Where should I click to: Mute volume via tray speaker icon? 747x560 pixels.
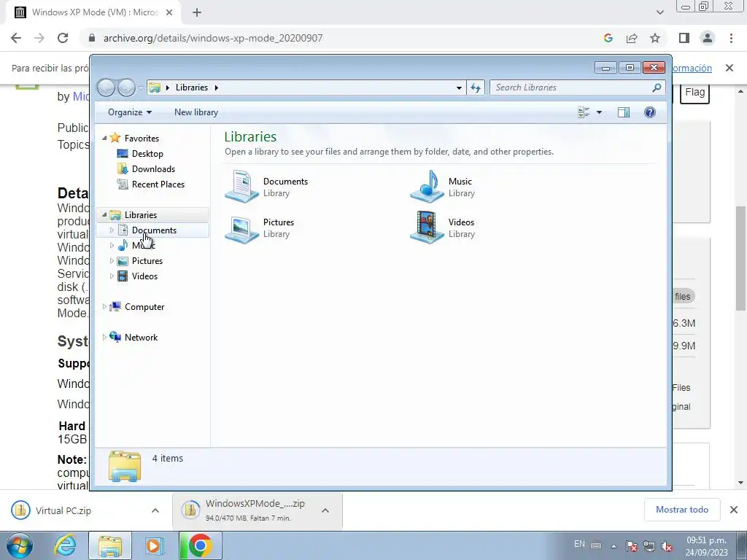tap(667, 547)
